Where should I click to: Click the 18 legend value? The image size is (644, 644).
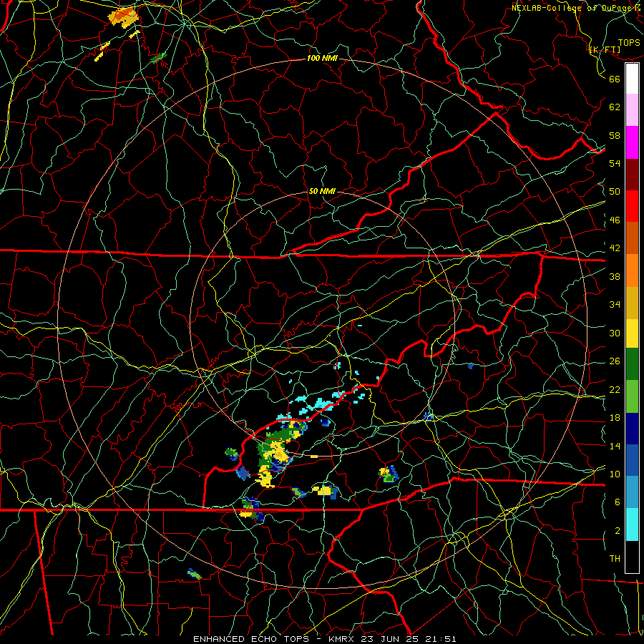(x=615, y=418)
